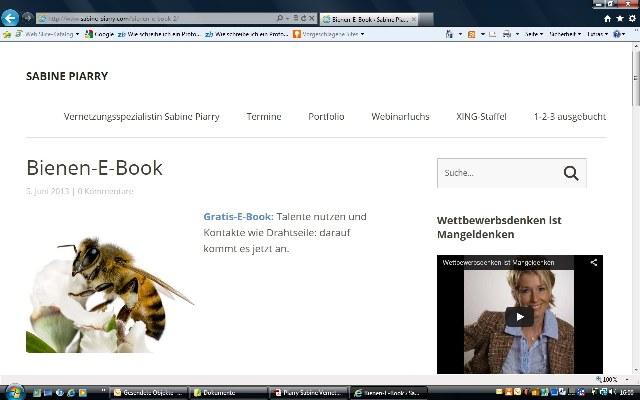Open the browser Home icon
The image size is (640, 400).
point(607,18)
